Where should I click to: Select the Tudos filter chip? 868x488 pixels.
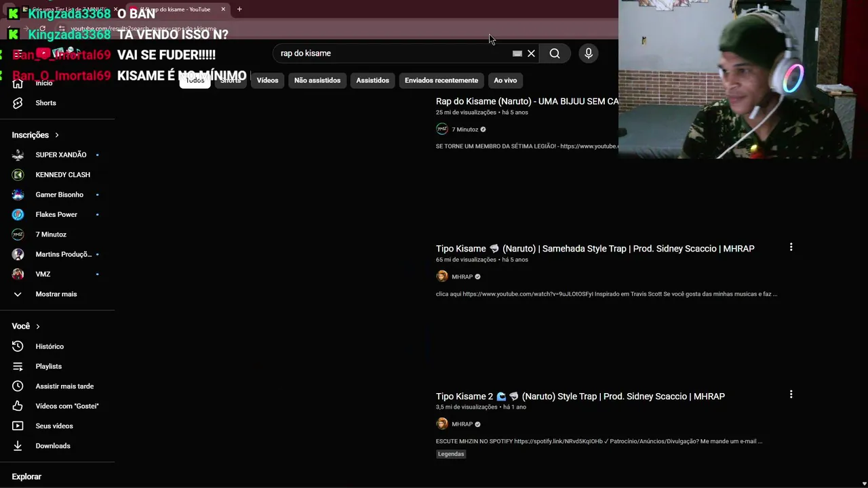tap(195, 81)
